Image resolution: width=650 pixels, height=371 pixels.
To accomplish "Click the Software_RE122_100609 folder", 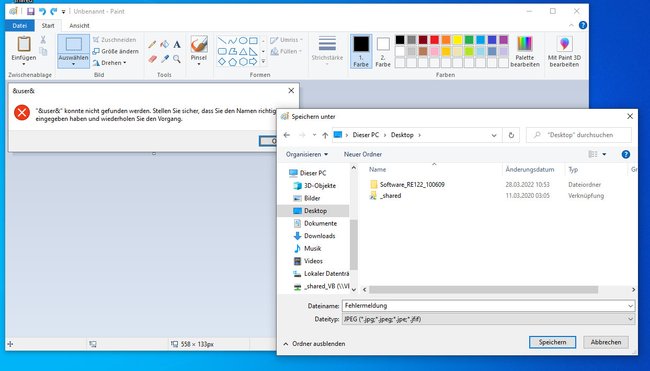I will point(407,184).
